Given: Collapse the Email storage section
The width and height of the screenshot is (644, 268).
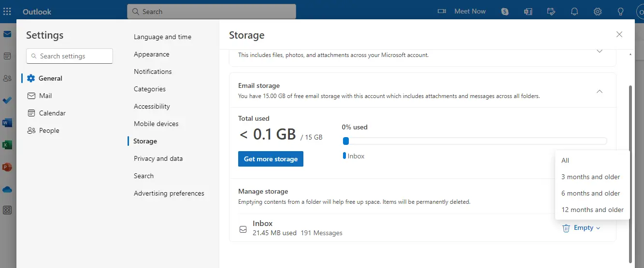Looking at the screenshot, I should pos(600,91).
